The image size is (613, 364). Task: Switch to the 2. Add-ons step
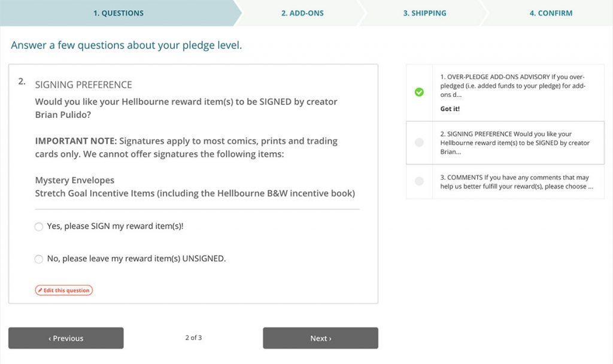click(302, 13)
